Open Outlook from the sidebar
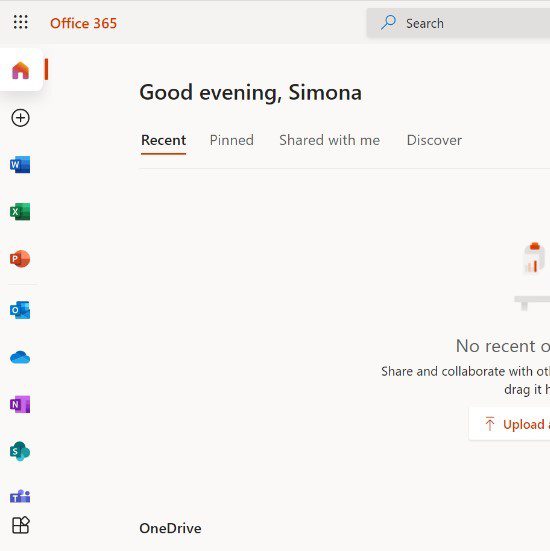The image size is (550, 551). 20,310
